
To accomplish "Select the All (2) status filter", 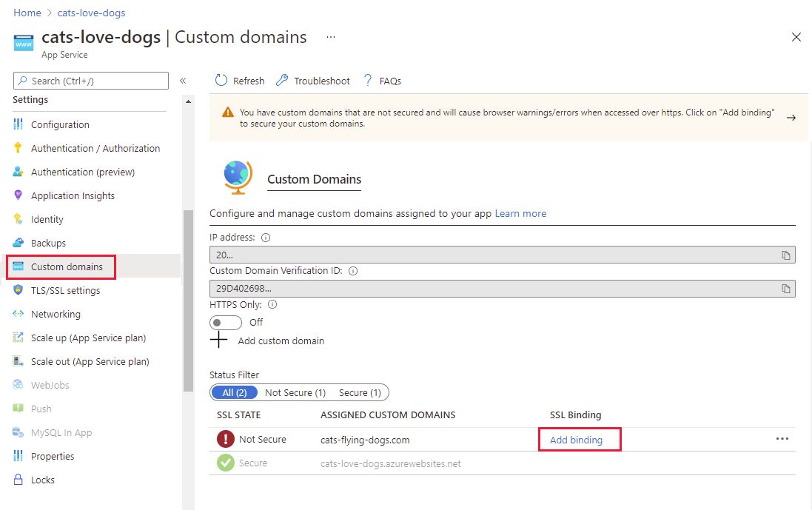I will coord(234,392).
